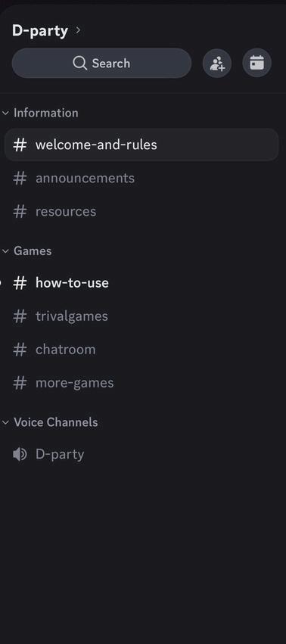Click the D-party server name header
286x644 pixels.
tap(40, 30)
